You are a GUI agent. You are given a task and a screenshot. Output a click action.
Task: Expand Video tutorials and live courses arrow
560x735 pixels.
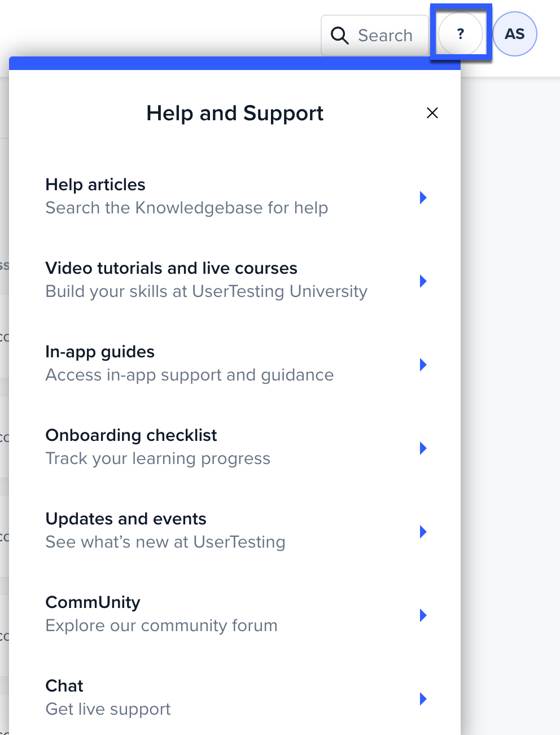(x=423, y=281)
